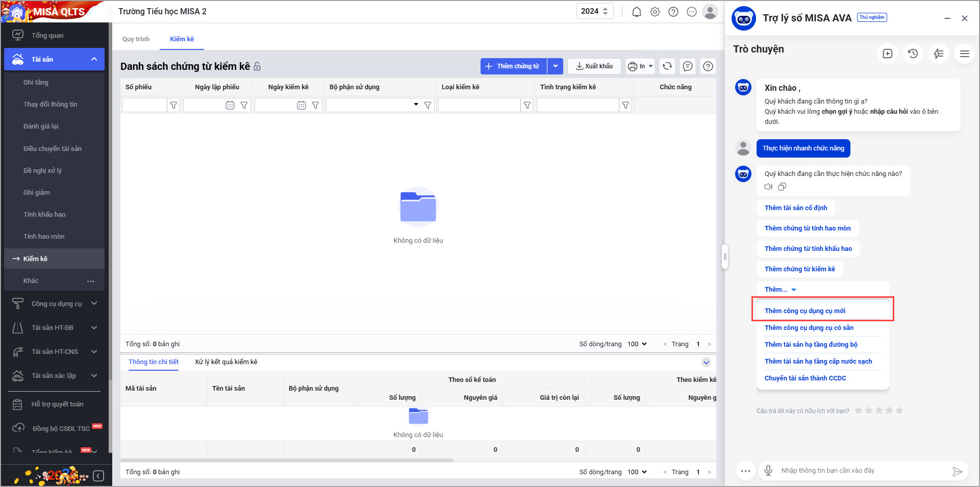Click the speaker icon under assistant message
980x487 pixels.
point(768,187)
